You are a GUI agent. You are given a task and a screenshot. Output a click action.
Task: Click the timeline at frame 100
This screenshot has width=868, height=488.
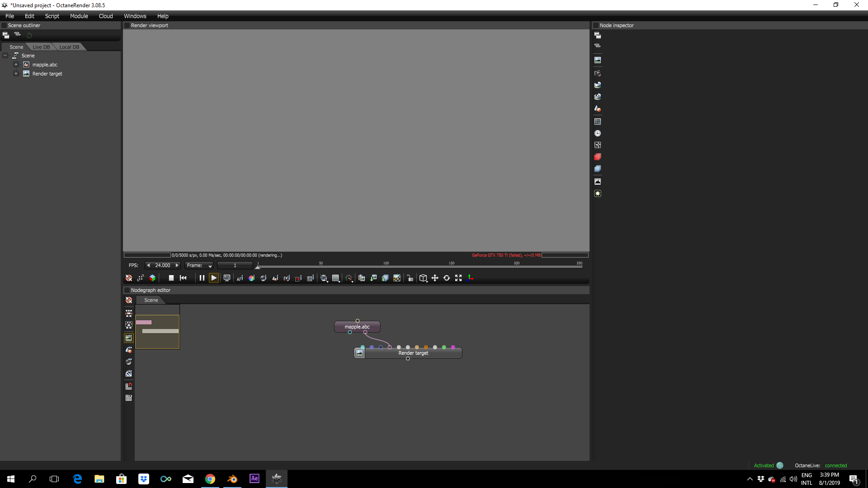pyautogui.click(x=386, y=266)
